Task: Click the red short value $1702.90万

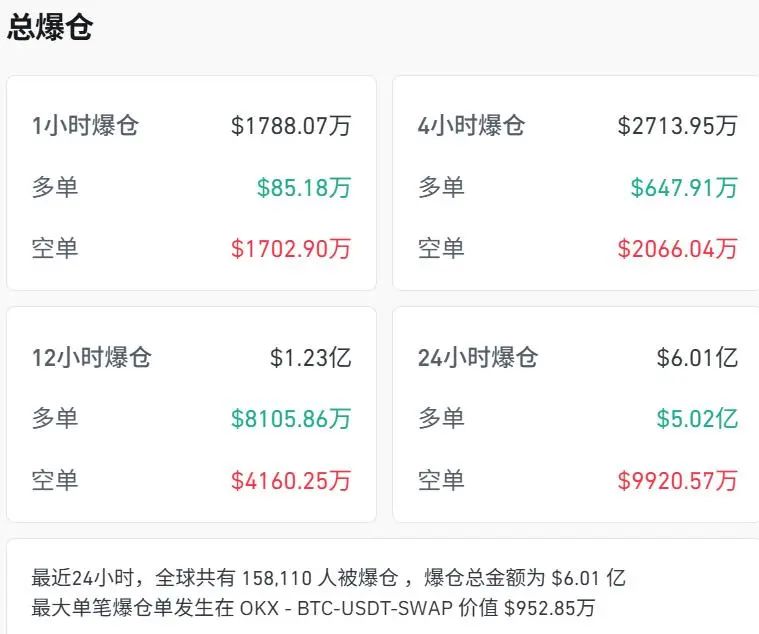Action: coord(291,249)
